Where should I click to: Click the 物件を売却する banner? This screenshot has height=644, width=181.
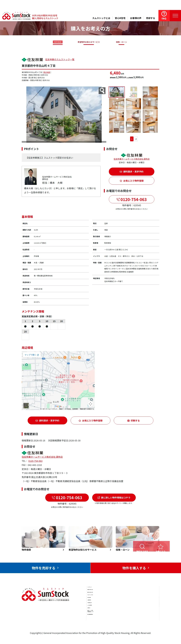[x=45, y=568]
